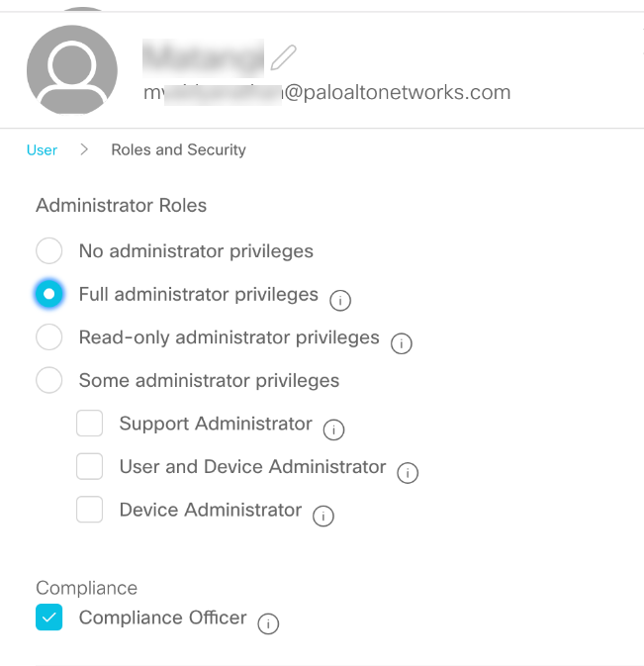The height and width of the screenshot is (666, 644).
Task: Click info icon next to Device Administrator
Action: coord(323,516)
